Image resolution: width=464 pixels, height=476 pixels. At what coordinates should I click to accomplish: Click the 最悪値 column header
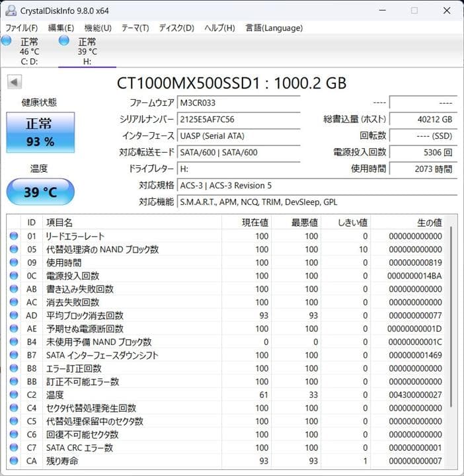coord(296,223)
